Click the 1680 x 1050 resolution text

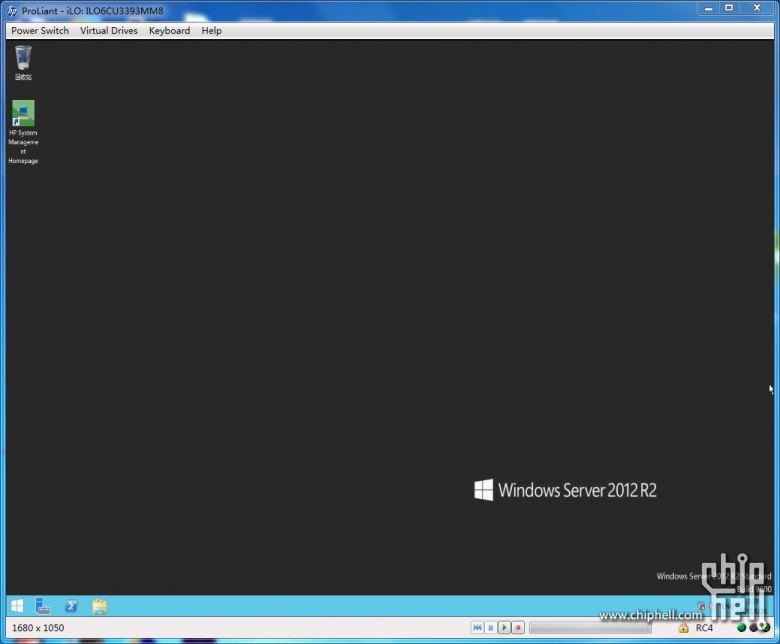click(38, 628)
